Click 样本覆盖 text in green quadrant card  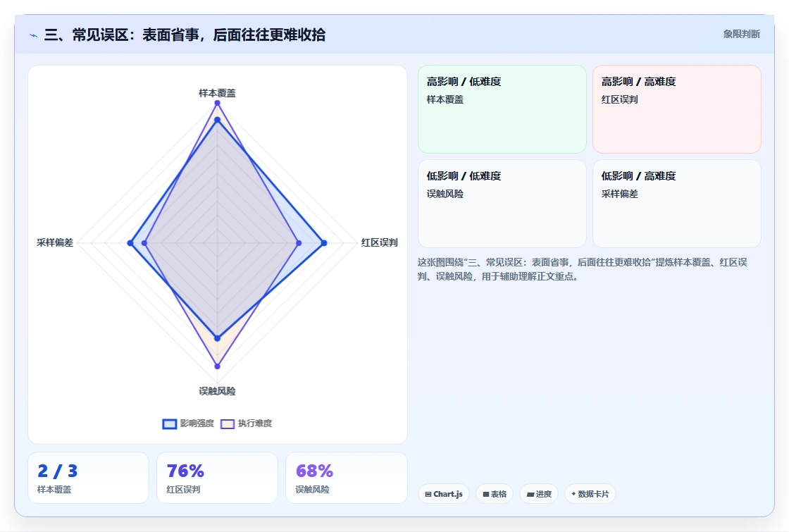click(x=445, y=99)
